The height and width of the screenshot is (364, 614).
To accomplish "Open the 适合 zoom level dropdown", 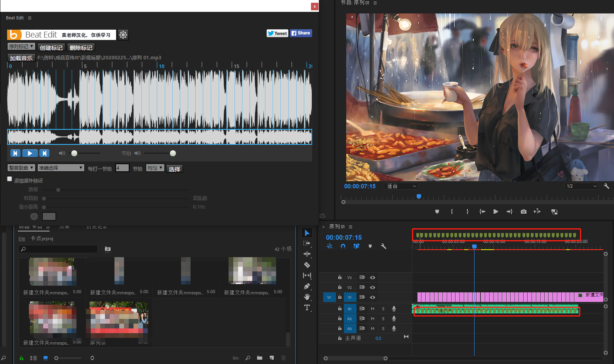I will [401, 186].
